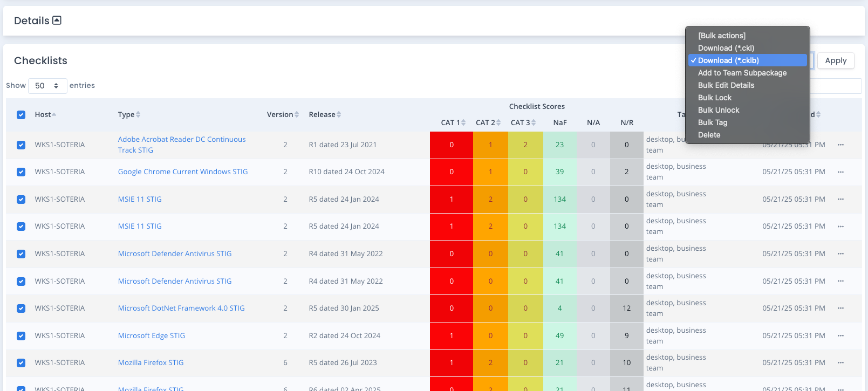Toggle the select-all checkbox in table header
Screen dimensions: 868x391
coord(21,115)
